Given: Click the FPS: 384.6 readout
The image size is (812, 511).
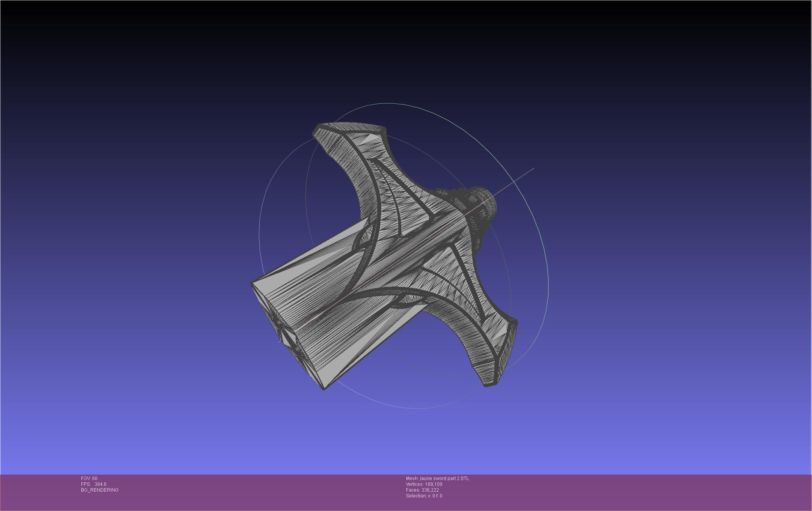Looking at the screenshot, I should pos(93,484).
